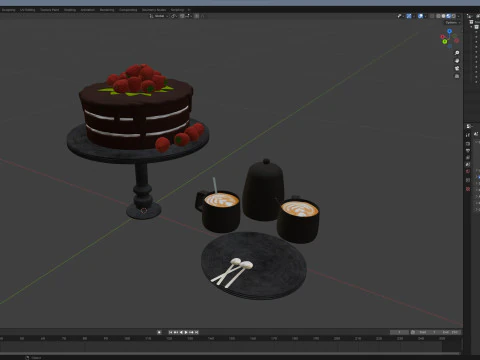The image size is (480, 360).
Task: Open the properties editor type icon
Action: [469, 126]
